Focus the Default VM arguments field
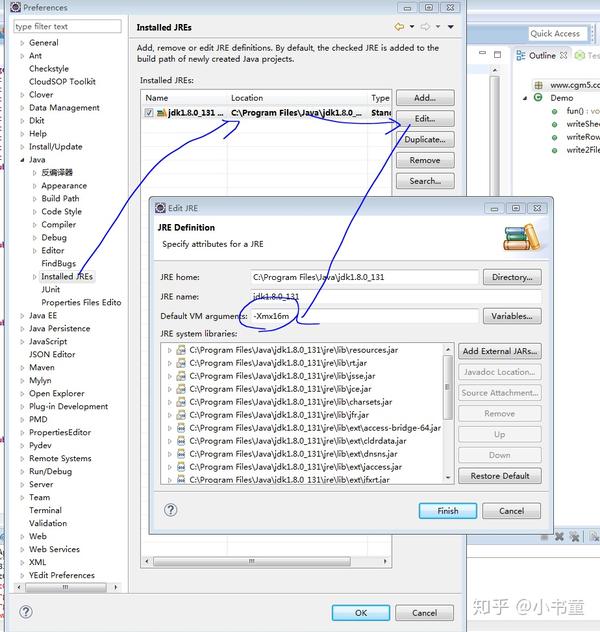The height and width of the screenshot is (632, 600). tap(364, 316)
